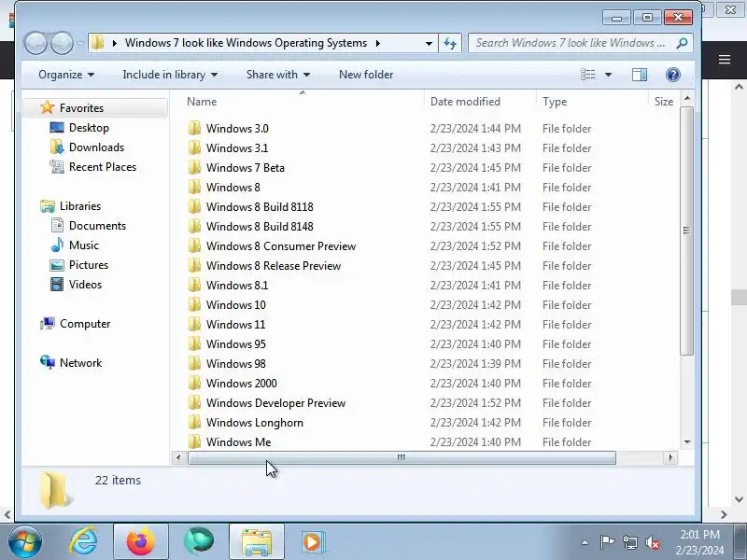Open the Start menu orb
The image size is (747, 560).
pos(24,542)
